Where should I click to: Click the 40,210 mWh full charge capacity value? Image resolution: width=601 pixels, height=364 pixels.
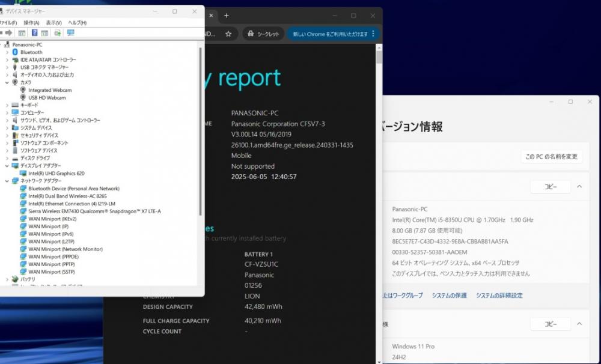(263, 321)
